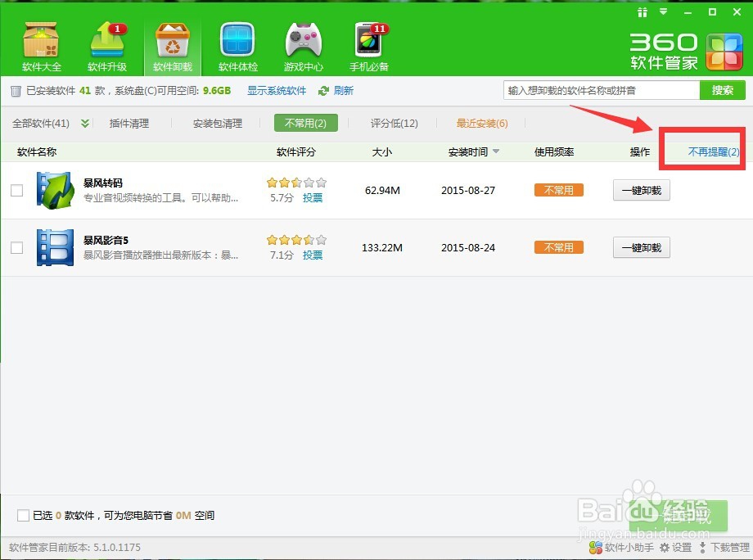Click the 2015-08-24 install date
This screenshot has width=753, height=560.
(468, 247)
